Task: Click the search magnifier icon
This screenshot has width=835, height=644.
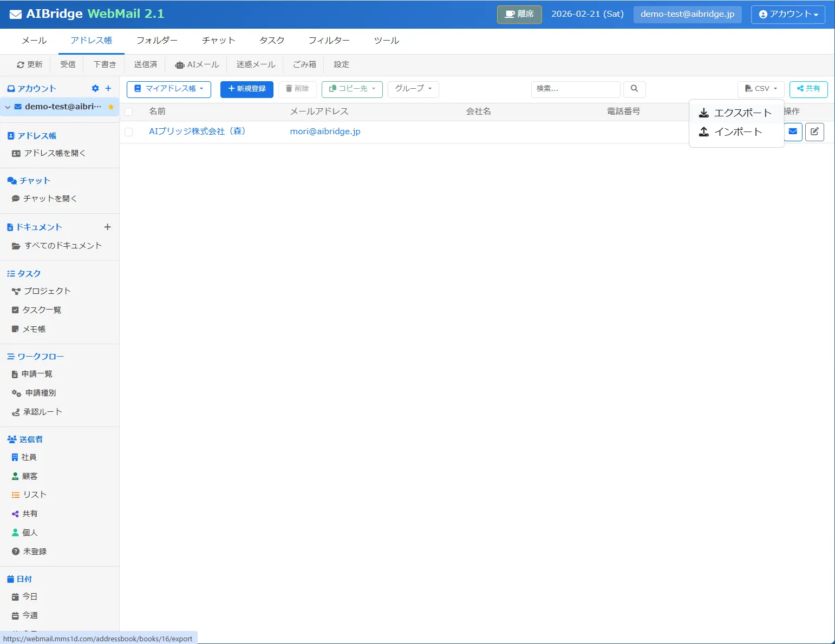Action: 634,89
